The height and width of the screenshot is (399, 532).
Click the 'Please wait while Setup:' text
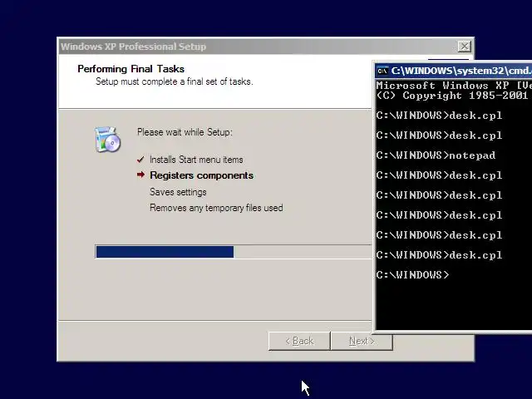(185, 132)
